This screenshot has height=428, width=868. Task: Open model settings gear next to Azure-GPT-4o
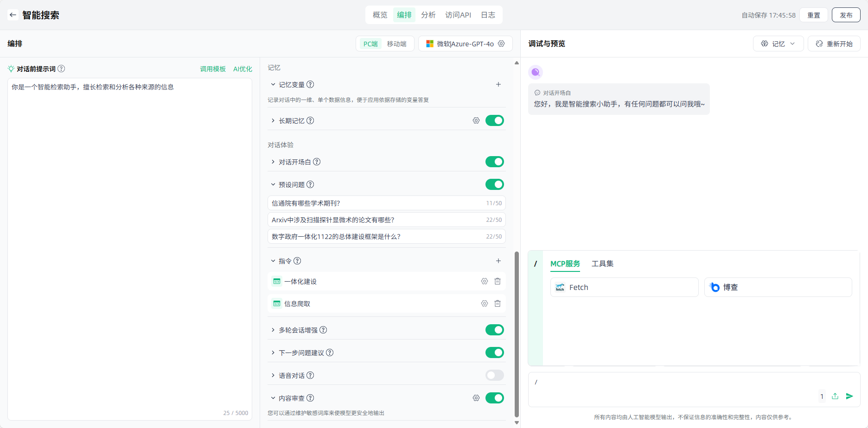click(x=501, y=44)
